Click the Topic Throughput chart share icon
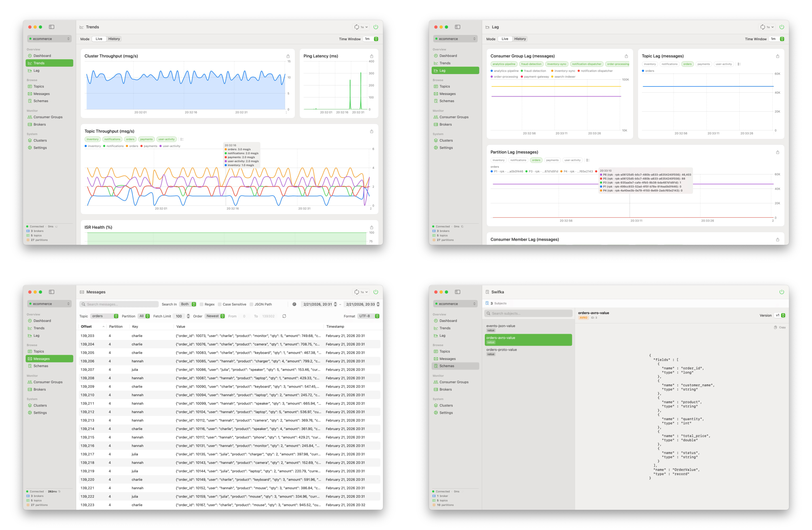Screen dimensions: 812x530 (x=372, y=131)
